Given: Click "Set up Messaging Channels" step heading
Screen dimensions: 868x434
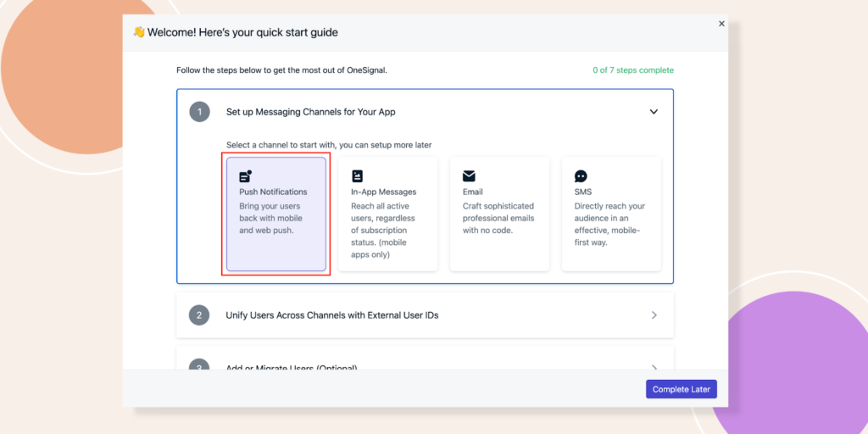Looking at the screenshot, I should click(x=310, y=112).
